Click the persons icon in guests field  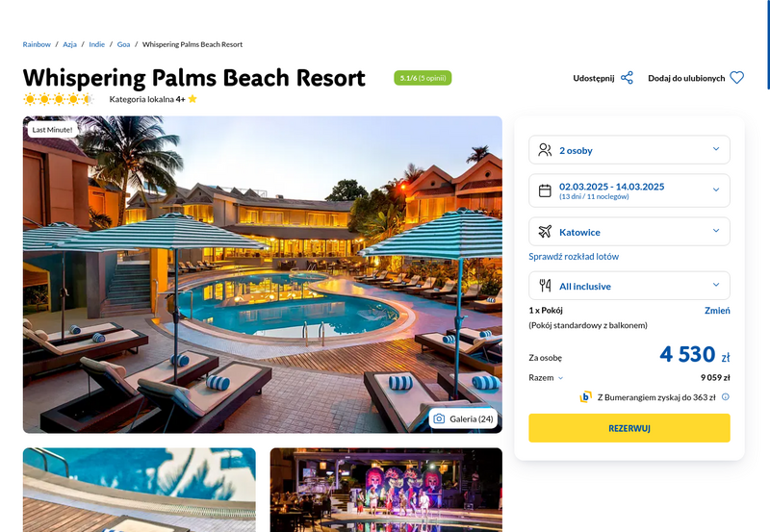pos(545,150)
